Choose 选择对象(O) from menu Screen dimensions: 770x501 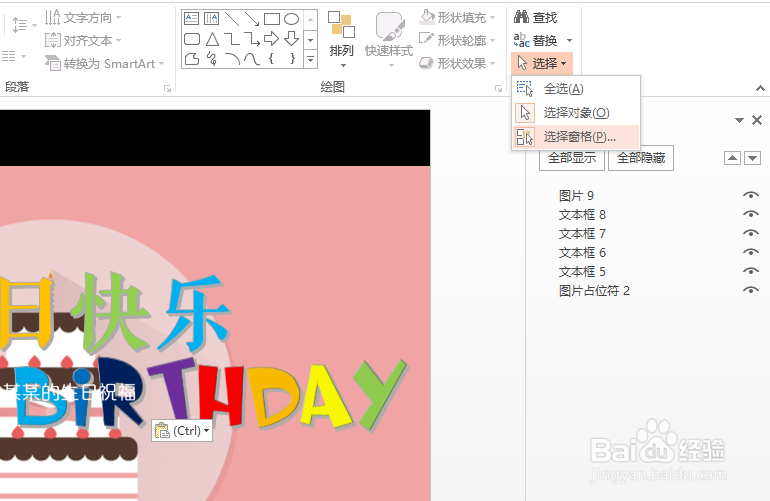pos(576,113)
